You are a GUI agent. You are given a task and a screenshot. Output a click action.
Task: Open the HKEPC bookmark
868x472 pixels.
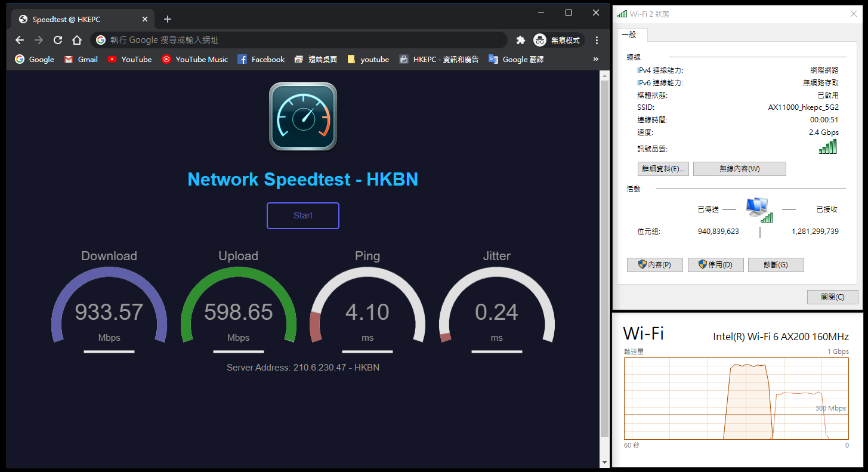pos(439,59)
